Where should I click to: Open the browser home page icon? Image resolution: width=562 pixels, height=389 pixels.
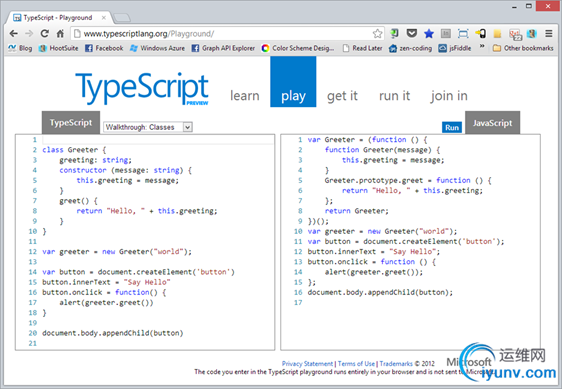click(x=60, y=34)
